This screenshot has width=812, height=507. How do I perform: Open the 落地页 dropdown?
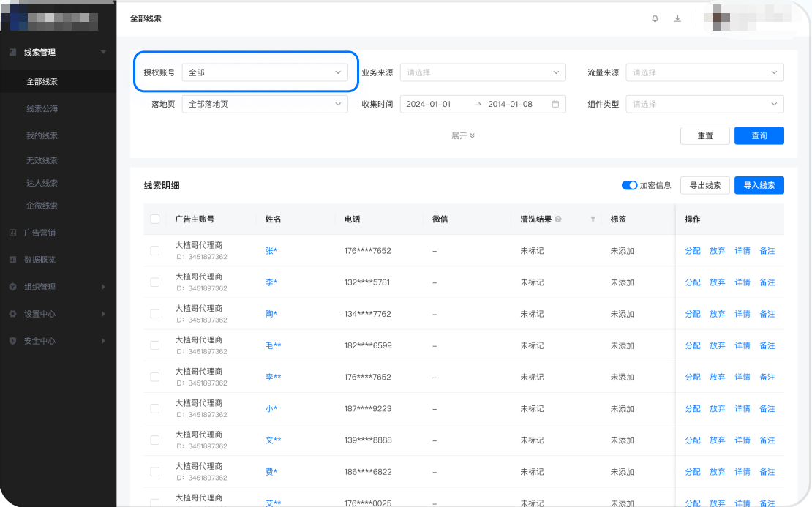[266, 104]
